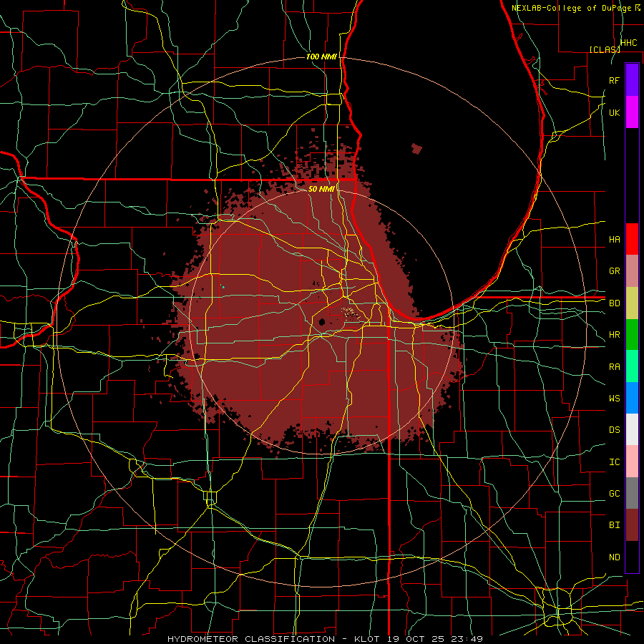644x644 pixels.
Task: Click the IC pink legend swatch
Action: click(x=632, y=462)
